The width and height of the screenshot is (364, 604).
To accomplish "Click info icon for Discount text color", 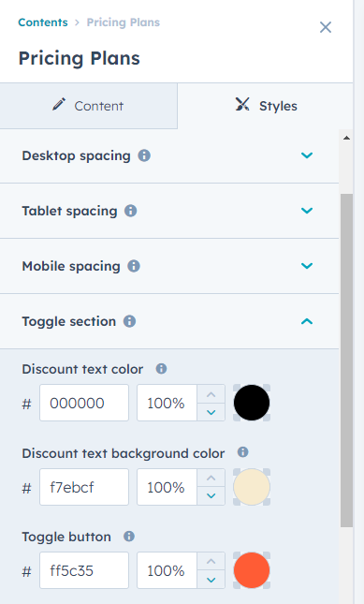I will point(161,369).
